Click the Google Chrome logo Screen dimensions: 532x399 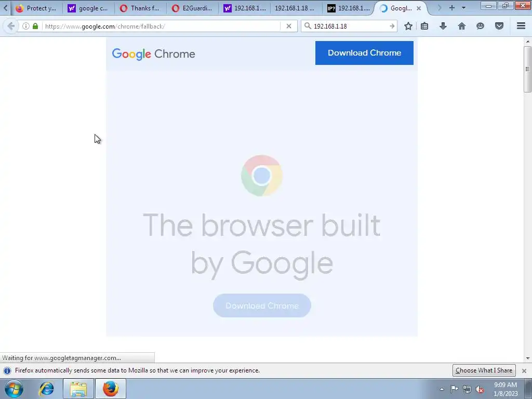[x=154, y=54]
